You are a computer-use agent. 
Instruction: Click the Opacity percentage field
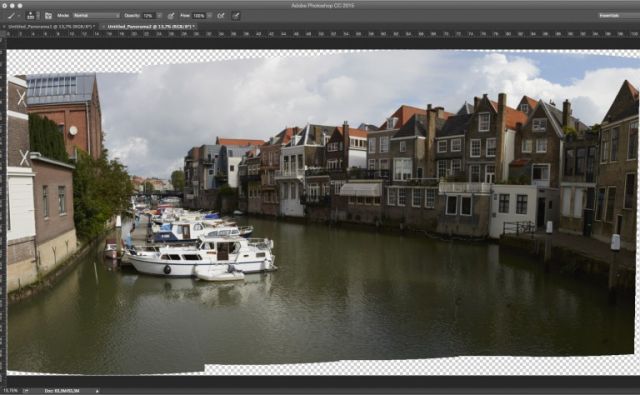pyautogui.click(x=148, y=16)
